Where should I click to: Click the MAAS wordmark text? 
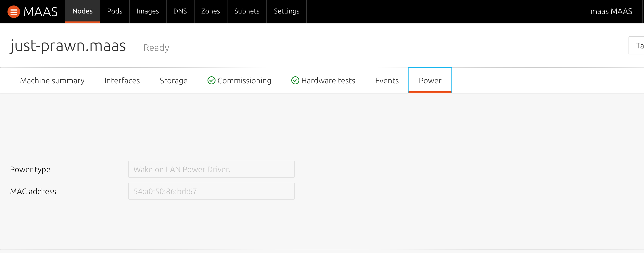40,11
